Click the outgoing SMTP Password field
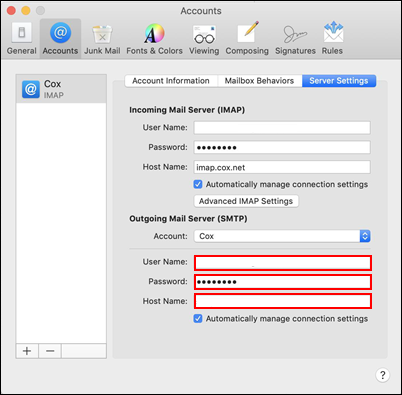 tap(283, 282)
